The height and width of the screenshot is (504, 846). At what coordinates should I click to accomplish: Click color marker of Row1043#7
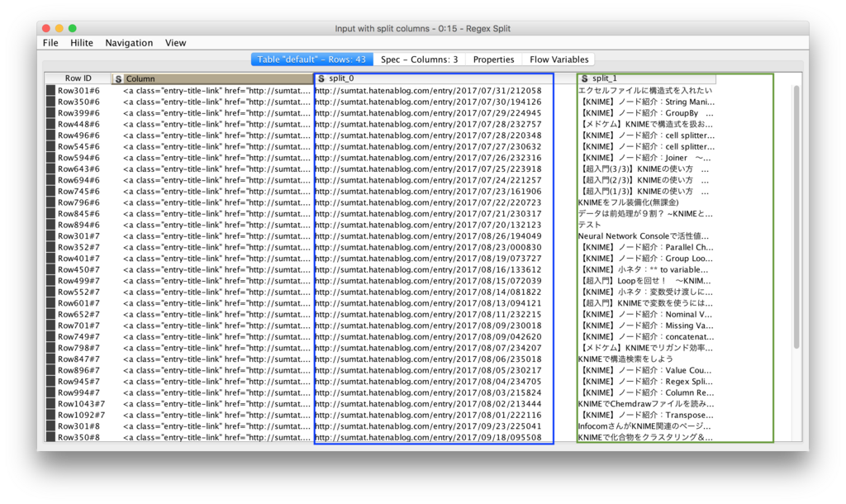pyautogui.click(x=50, y=404)
